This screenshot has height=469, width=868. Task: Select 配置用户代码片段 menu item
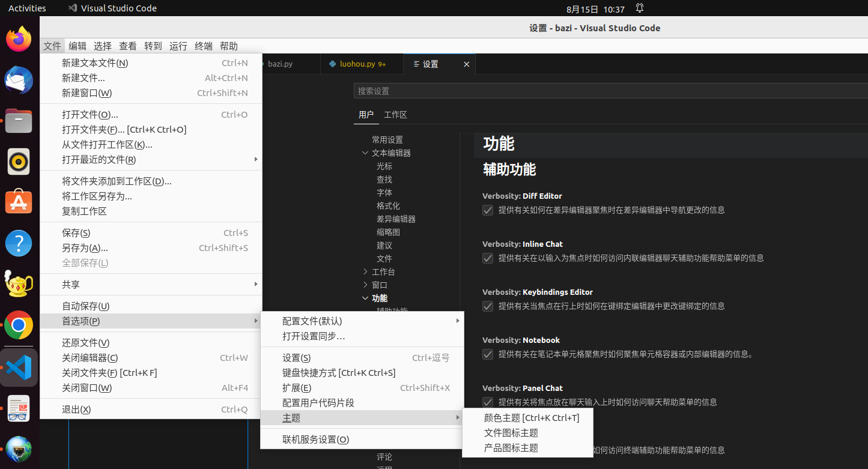coord(362,403)
